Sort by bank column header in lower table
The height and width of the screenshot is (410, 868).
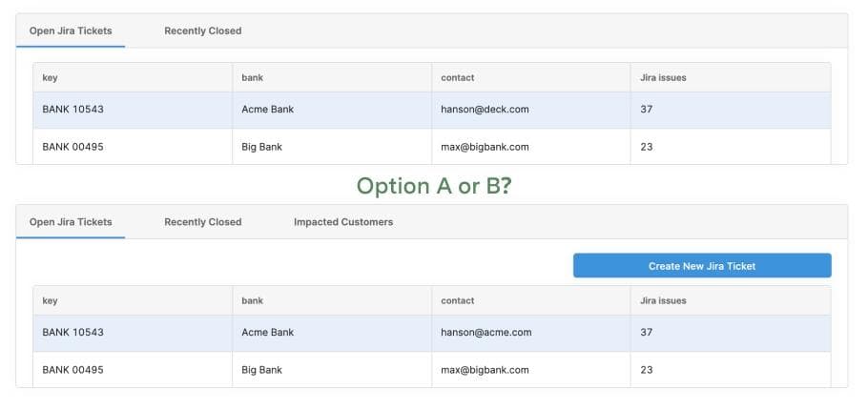tap(253, 300)
